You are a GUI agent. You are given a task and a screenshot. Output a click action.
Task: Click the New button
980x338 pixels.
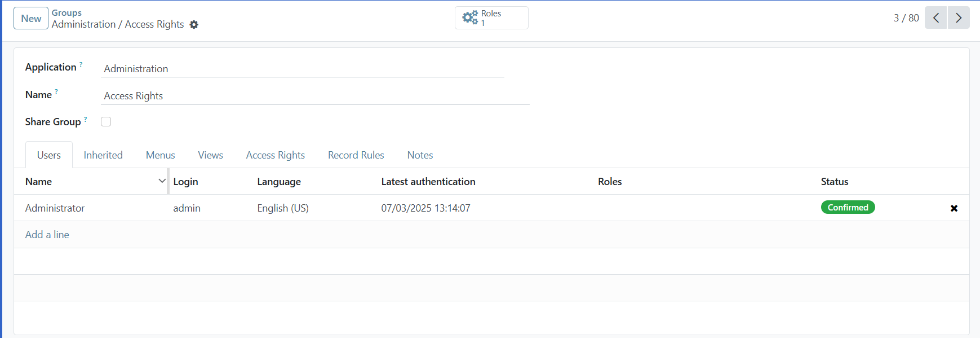pos(31,19)
